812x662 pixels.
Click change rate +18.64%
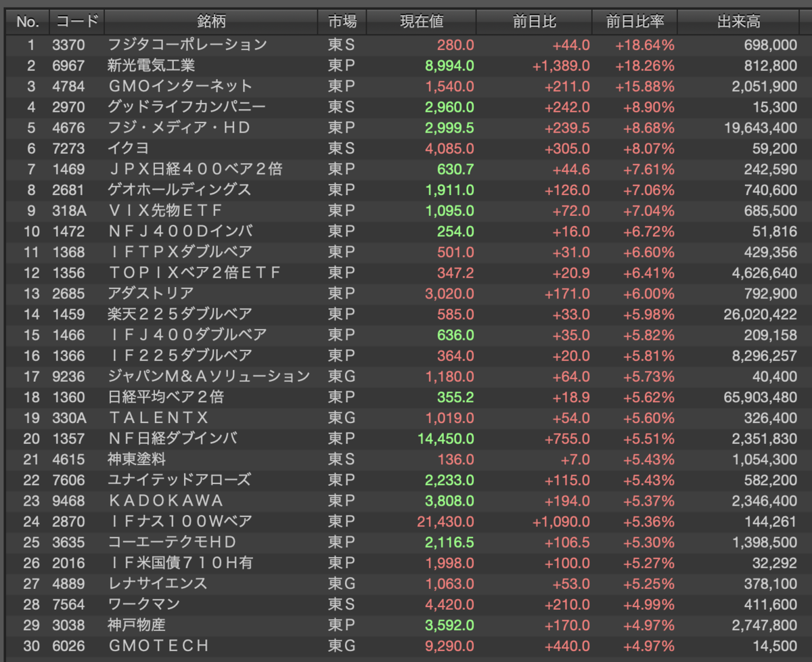[x=645, y=45]
